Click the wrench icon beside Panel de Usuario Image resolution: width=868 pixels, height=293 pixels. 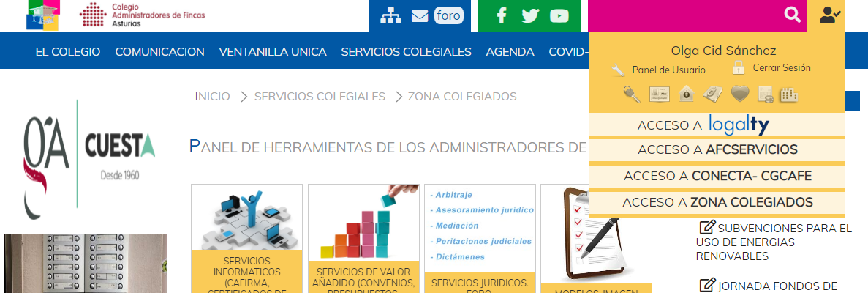[618, 70]
